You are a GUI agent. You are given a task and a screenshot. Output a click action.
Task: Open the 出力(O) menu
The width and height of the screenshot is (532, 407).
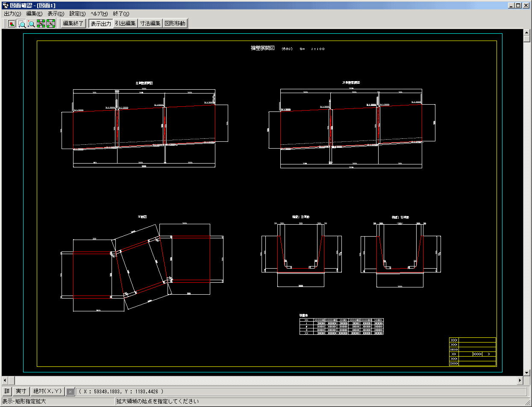pyautogui.click(x=12, y=14)
